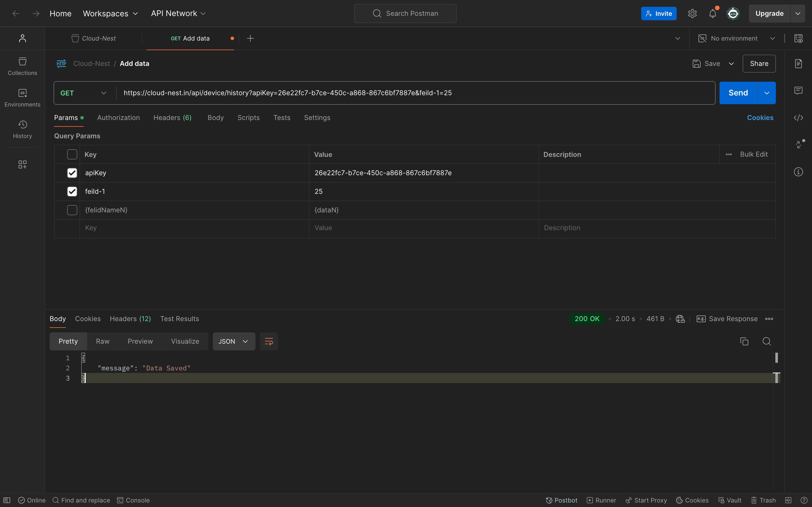Screen dimensions: 812x507
Task: Select the Raw response view tab
Action: coord(103,341)
